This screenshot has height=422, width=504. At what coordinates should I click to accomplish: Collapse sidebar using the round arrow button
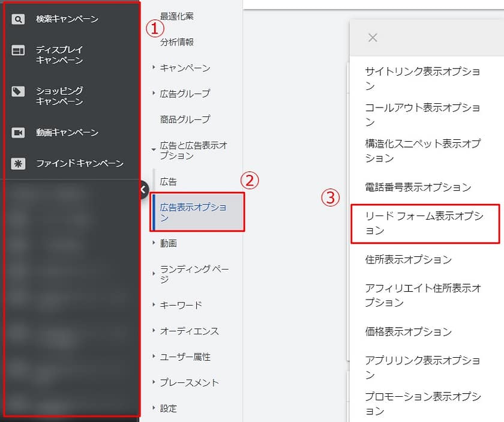143,190
